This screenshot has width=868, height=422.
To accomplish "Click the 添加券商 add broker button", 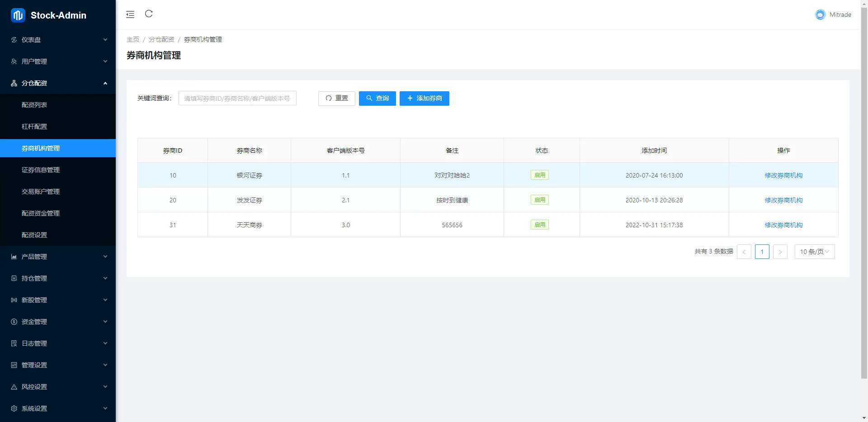I will (x=425, y=98).
